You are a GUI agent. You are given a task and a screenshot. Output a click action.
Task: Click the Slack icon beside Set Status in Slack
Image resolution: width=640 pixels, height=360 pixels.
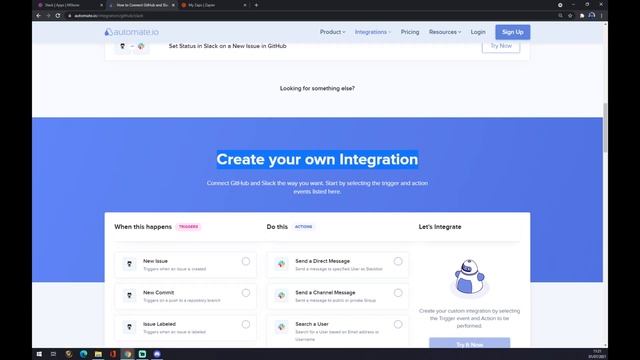coord(141,46)
